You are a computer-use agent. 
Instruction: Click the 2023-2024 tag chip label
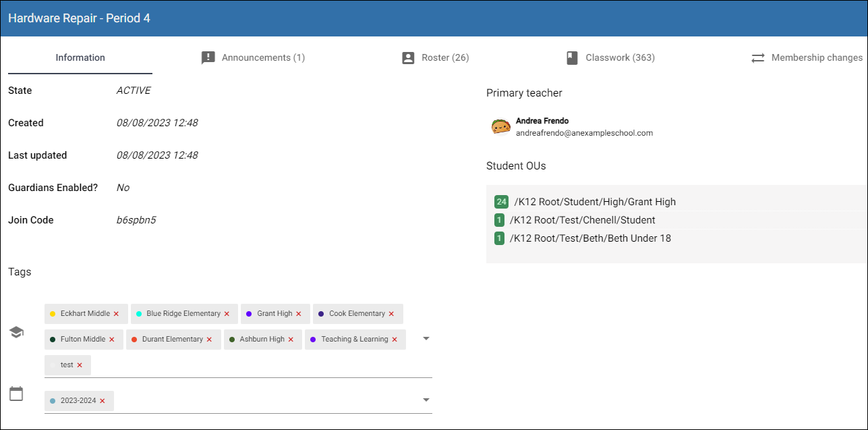coord(78,401)
